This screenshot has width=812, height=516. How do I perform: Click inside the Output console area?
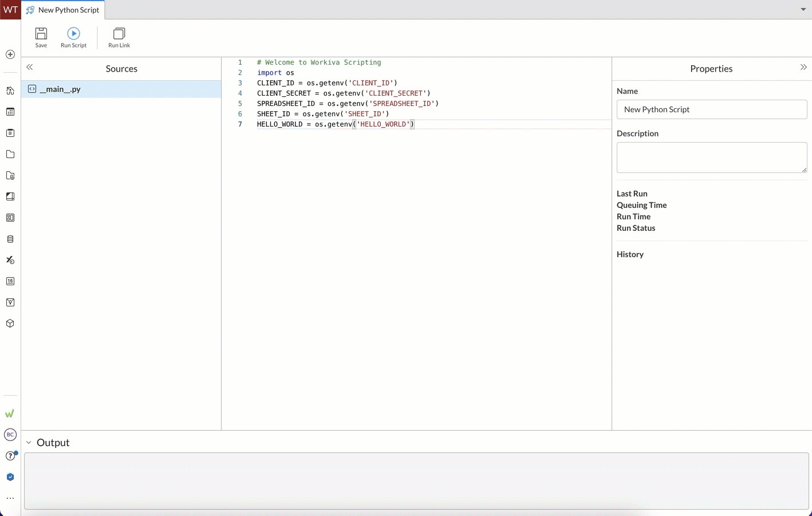[x=416, y=481]
